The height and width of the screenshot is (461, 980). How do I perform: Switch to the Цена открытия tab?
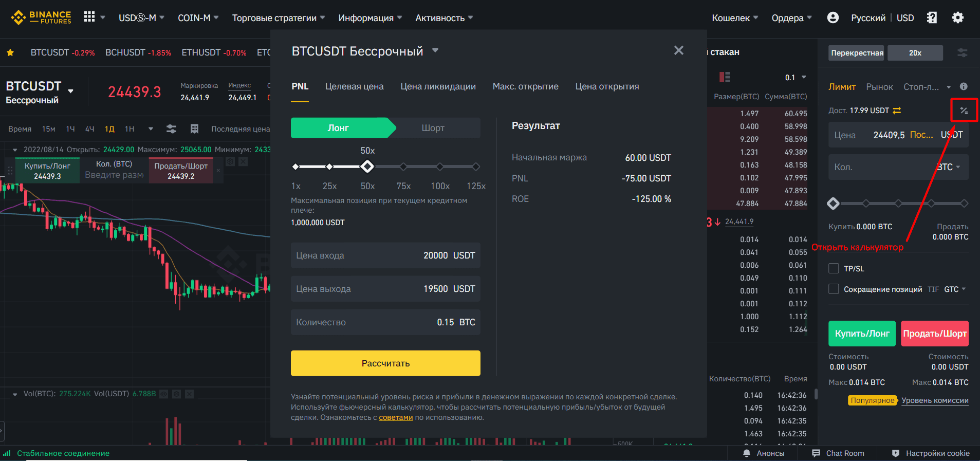tap(607, 86)
